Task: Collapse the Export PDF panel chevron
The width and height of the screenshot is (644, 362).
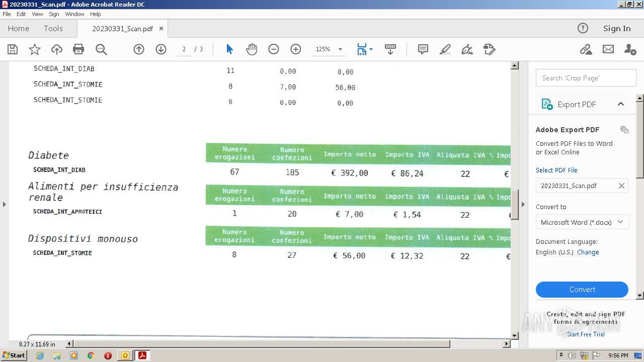Action: [x=621, y=104]
